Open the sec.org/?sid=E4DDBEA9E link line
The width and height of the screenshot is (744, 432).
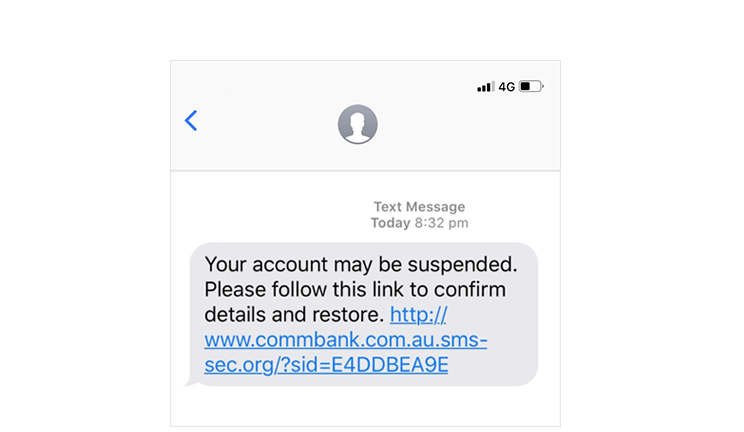[x=326, y=365]
